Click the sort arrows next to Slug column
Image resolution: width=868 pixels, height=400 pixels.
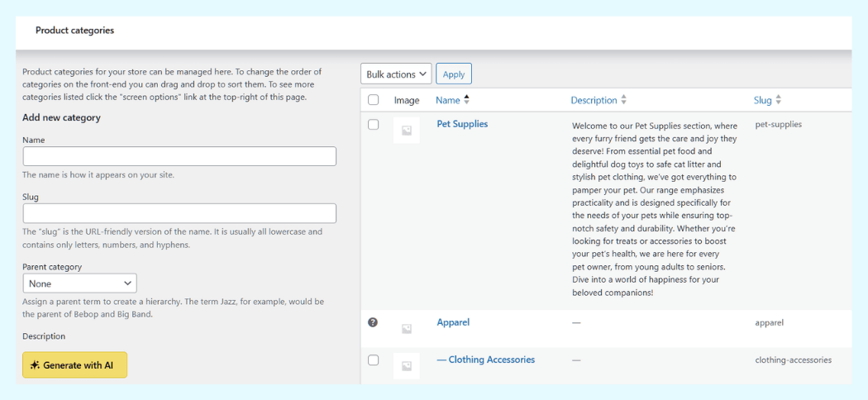779,100
